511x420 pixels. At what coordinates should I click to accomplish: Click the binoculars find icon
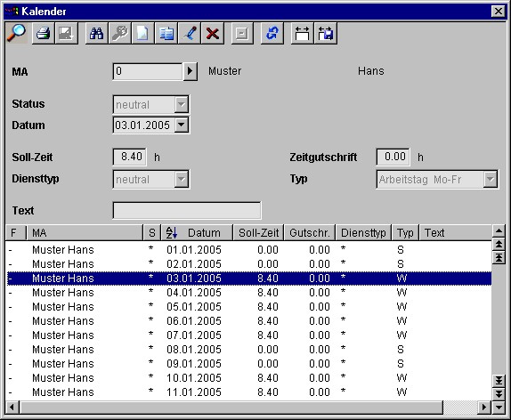coord(96,33)
